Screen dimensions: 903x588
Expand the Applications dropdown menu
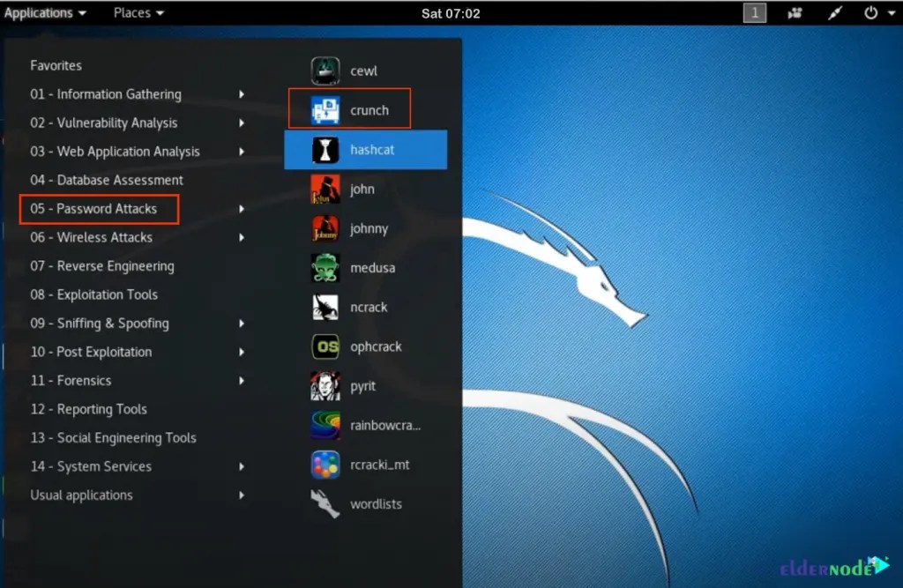(44, 12)
